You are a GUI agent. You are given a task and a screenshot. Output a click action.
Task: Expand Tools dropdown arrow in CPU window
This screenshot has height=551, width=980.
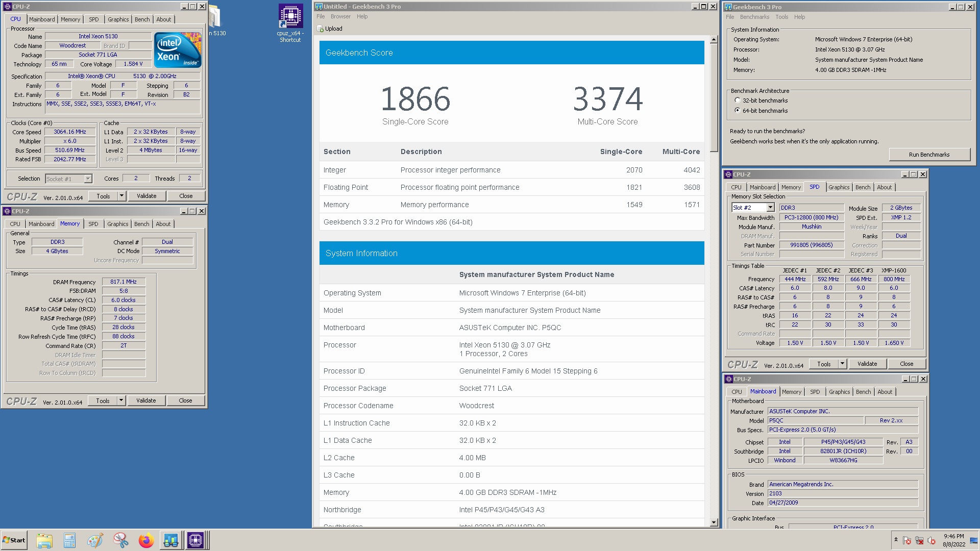[121, 196]
